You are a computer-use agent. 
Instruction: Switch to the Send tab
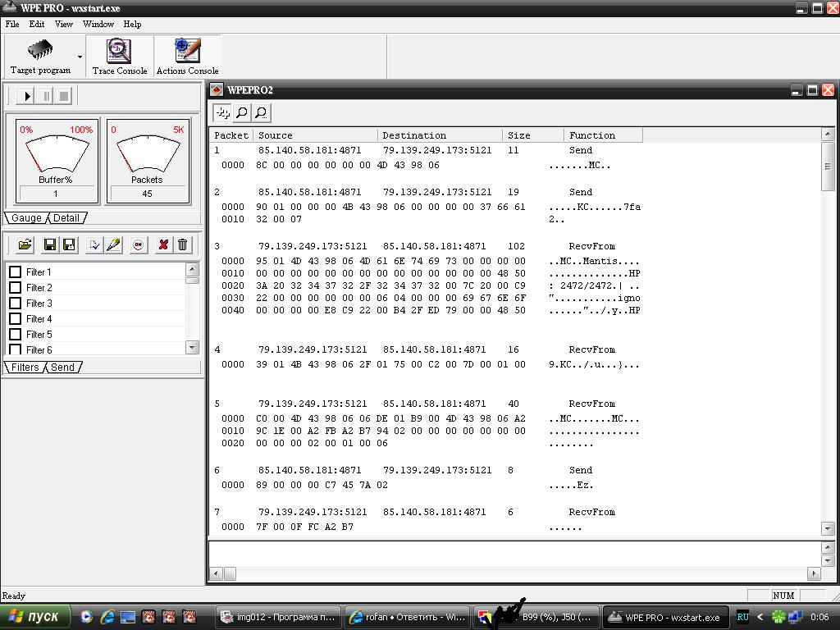tap(62, 367)
